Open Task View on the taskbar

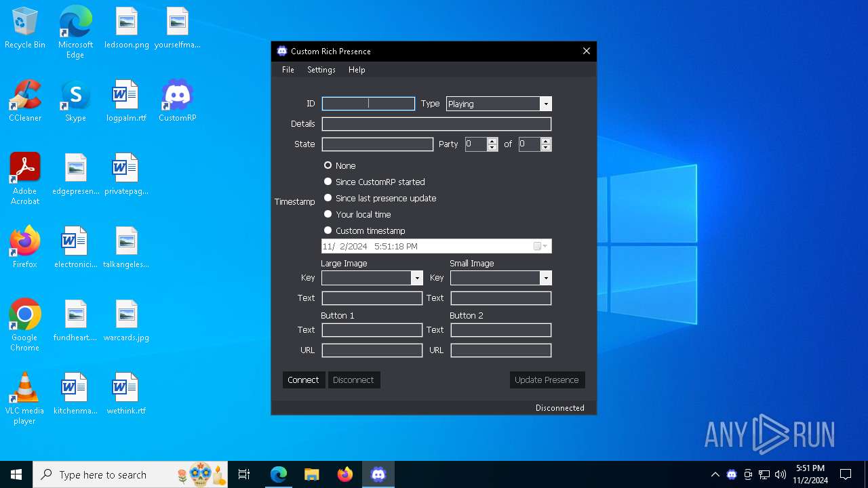click(x=244, y=474)
